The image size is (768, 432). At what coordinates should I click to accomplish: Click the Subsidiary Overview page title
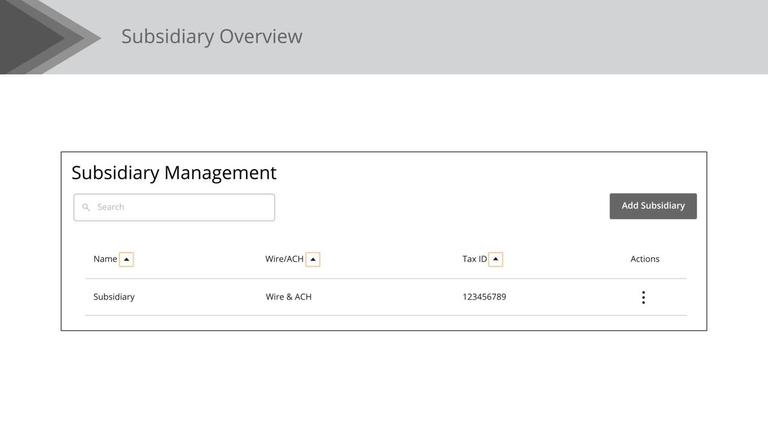(x=211, y=37)
